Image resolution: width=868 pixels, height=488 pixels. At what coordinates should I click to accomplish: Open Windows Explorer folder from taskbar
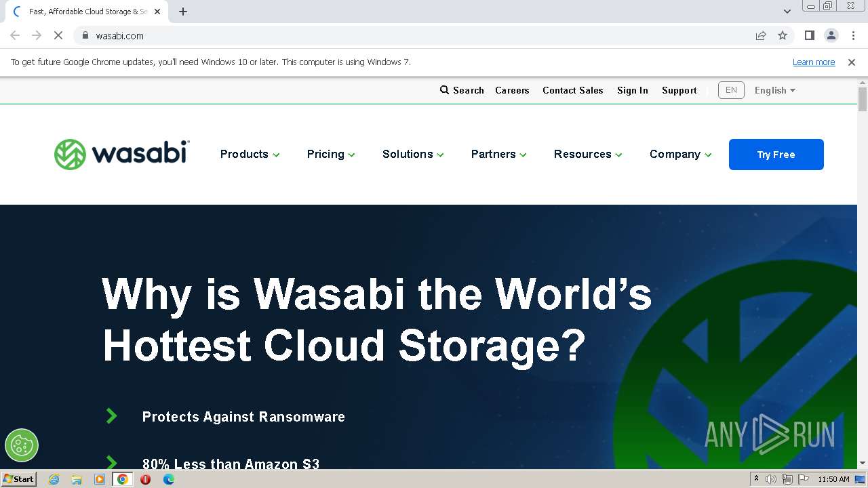coord(77,479)
